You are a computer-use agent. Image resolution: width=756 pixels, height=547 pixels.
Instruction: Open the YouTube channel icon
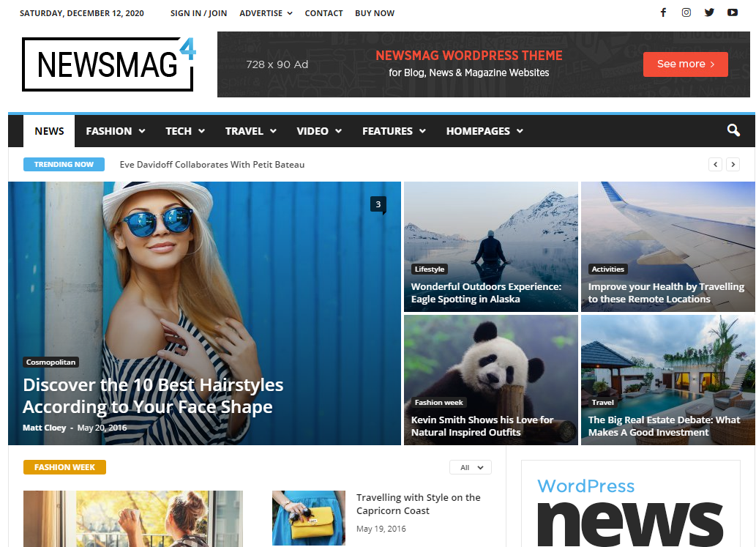pyautogui.click(x=733, y=12)
